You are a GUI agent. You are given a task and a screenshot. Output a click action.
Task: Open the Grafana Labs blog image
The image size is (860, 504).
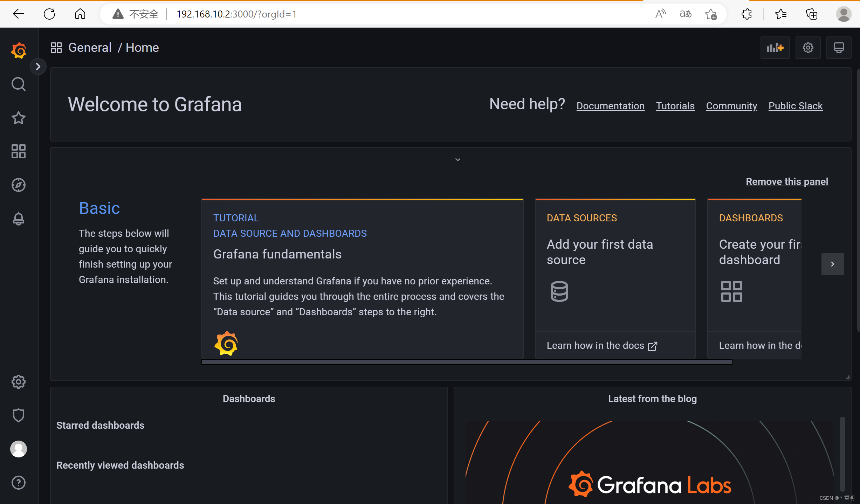pos(649,462)
